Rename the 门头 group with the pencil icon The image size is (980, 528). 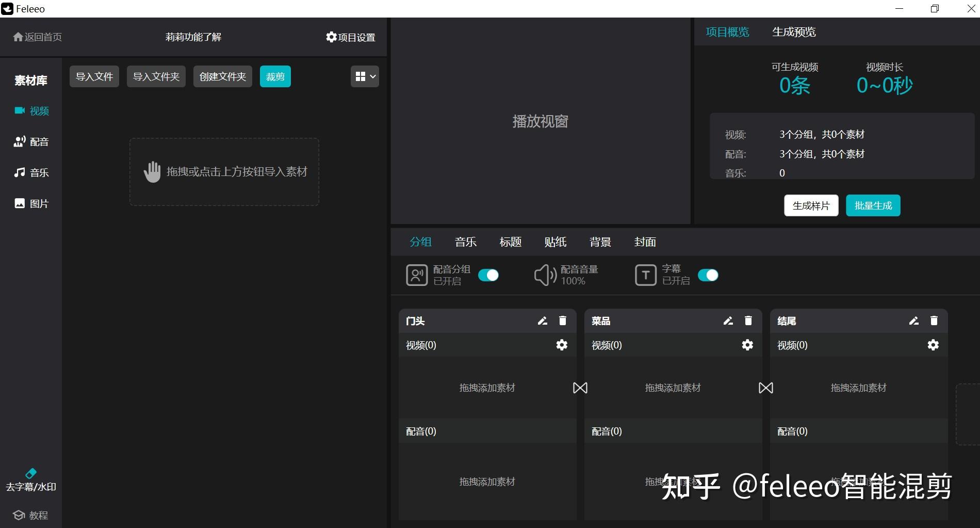[x=542, y=321]
